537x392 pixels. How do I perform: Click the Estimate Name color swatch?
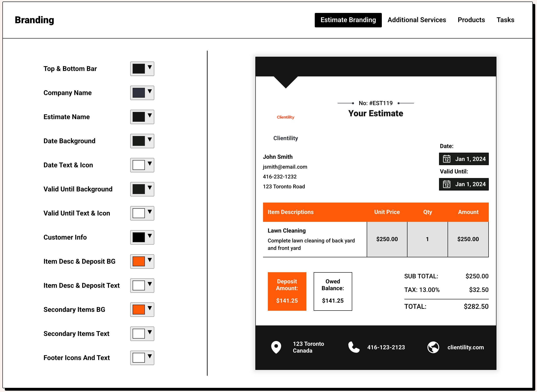(x=139, y=117)
